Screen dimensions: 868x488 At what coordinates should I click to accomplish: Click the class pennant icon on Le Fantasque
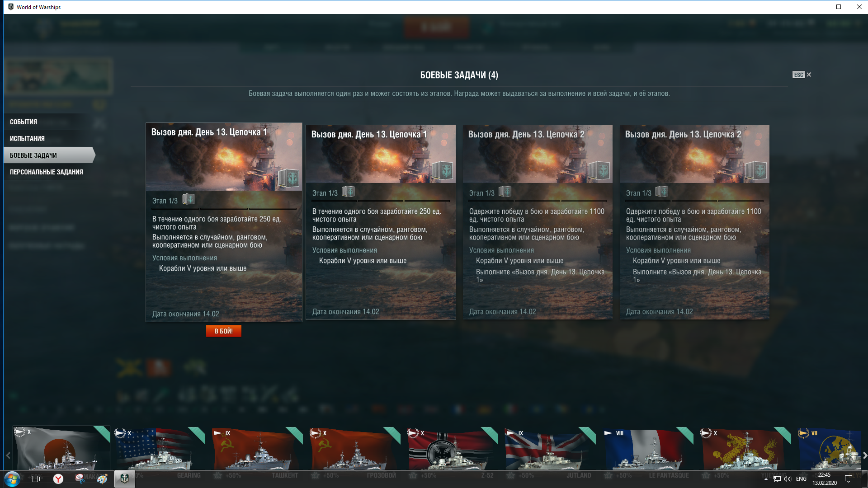tap(609, 433)
